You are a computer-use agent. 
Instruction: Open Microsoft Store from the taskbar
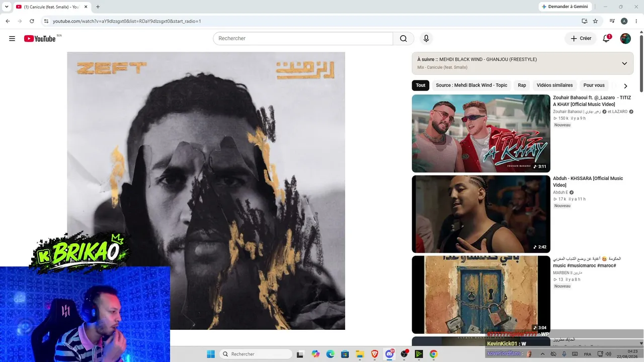(345, 354)
